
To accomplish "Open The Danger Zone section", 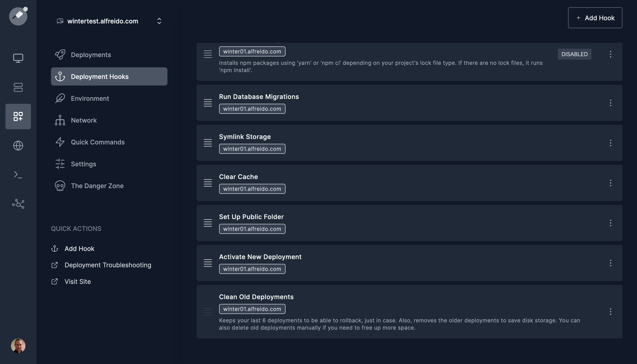I will (x=97, y=186).
